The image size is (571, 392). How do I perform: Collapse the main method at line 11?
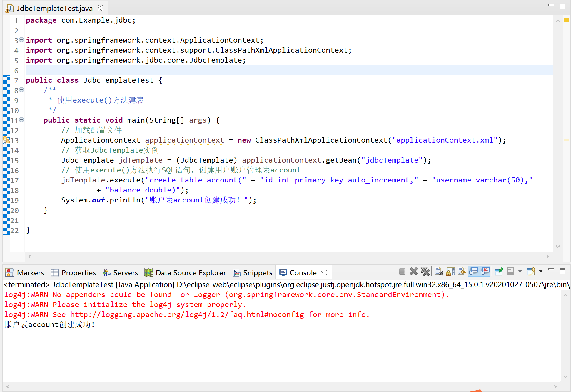pyautogui.click(x=21, y=120)
